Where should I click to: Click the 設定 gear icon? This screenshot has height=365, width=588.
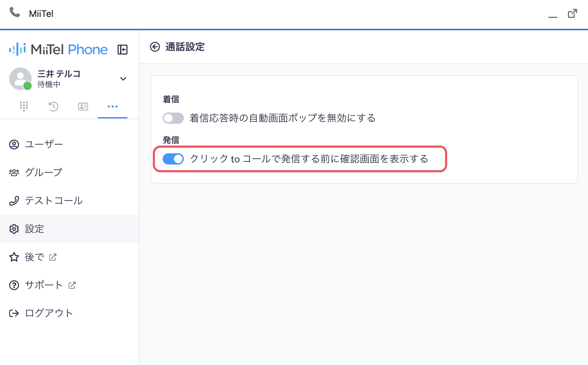(14, 229)
